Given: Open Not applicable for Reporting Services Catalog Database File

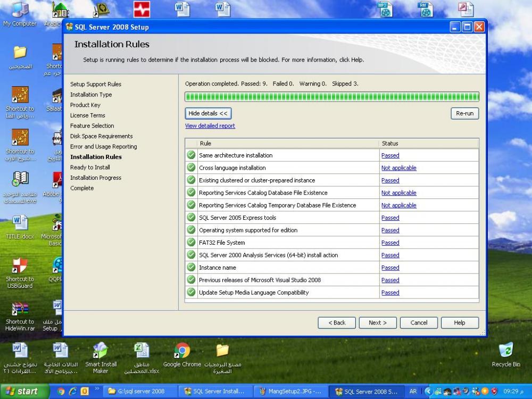Looking at the screenshot, I should pos(398,193).
